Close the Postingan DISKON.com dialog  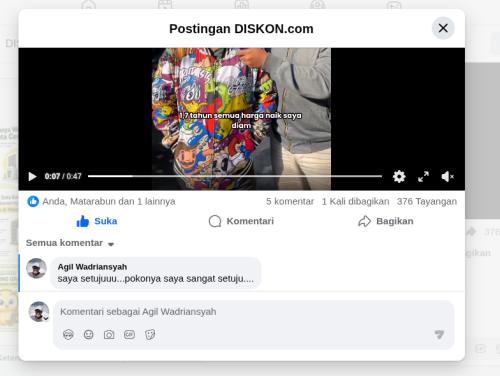[443, 28]
